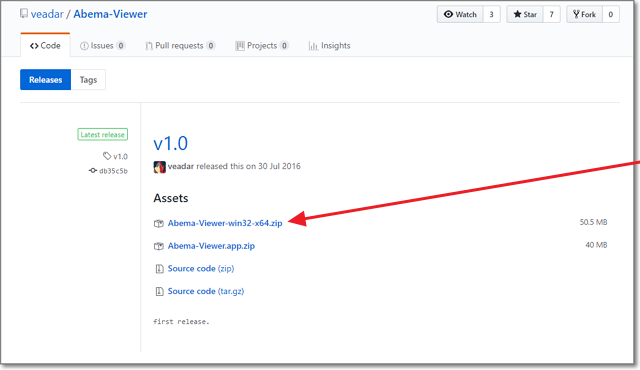Open the forks count 0

tap(611, 14)
